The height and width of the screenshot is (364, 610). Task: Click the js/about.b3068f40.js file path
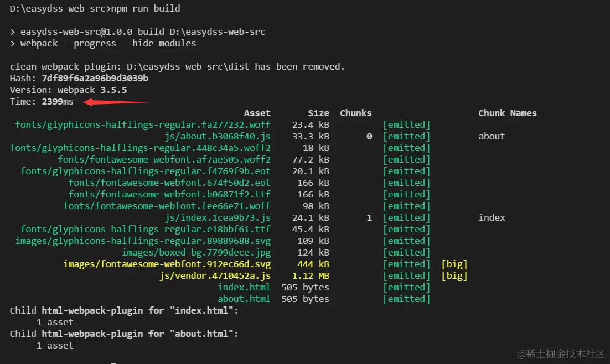(x=218, y=137)
